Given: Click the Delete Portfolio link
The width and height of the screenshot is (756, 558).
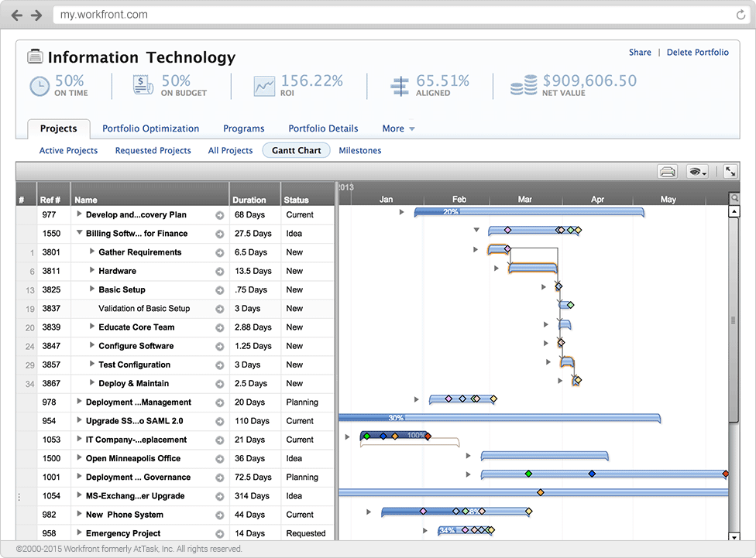Looking at the screenshot, I should (x=698, y=52).
